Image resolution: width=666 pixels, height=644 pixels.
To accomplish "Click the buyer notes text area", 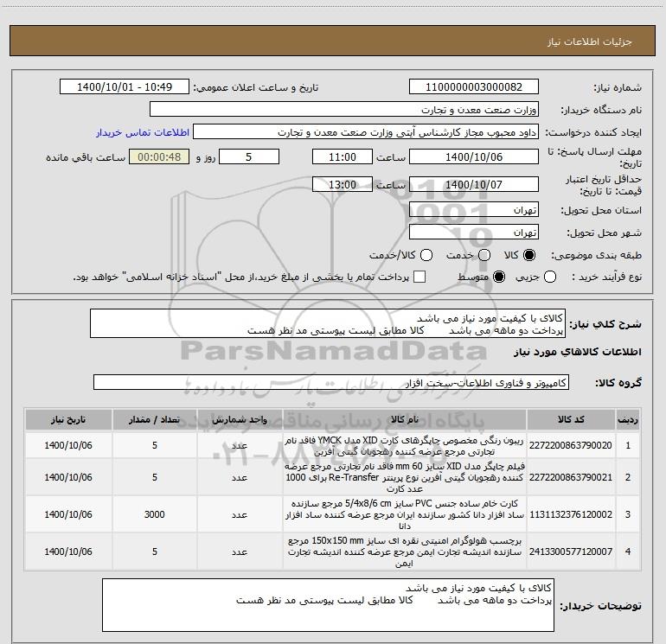I will (x=328, y=605).
